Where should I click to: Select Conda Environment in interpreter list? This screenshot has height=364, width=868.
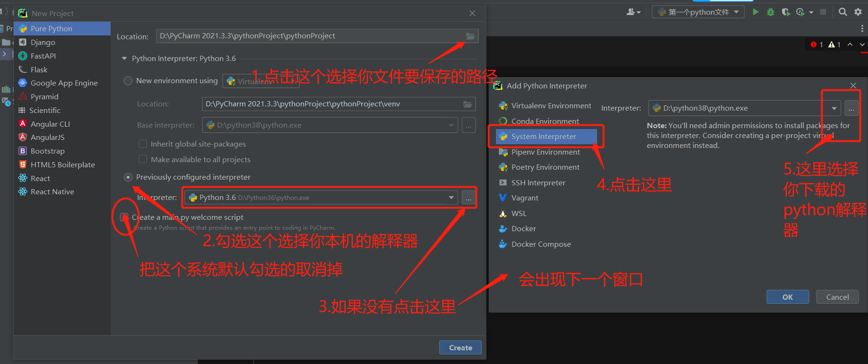click(545, 121)
